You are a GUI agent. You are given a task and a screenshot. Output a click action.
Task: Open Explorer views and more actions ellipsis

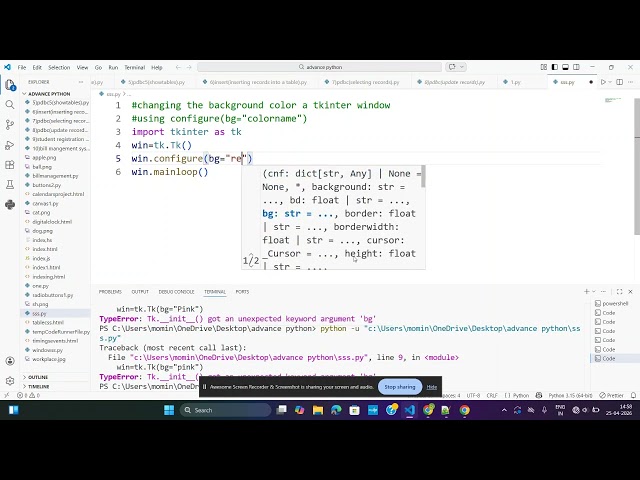[x=81, y=82]
